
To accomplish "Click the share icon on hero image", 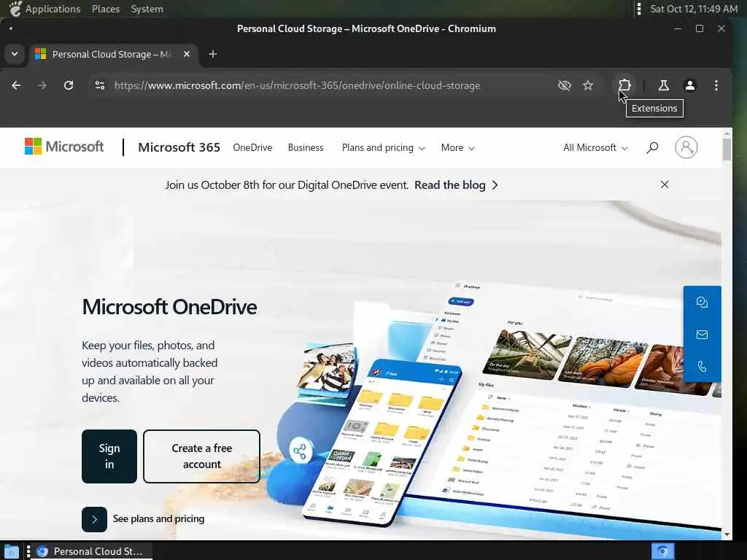I will click(x=300, y=451).
